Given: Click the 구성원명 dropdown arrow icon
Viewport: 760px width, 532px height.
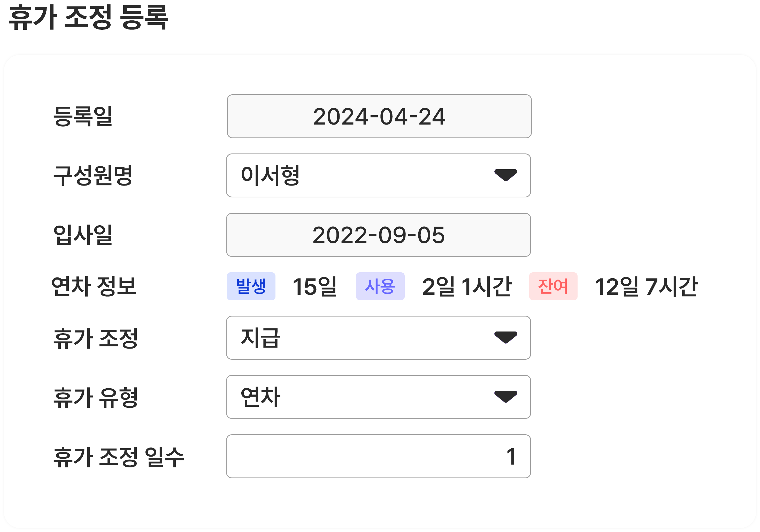Looking at the screenshot, I should [505, 175].
